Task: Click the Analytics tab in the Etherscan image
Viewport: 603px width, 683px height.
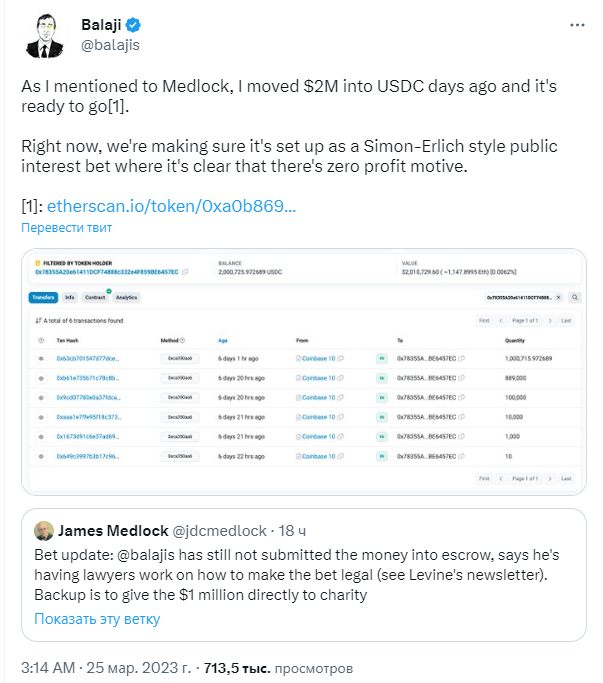Action: [x=127, y=298]
